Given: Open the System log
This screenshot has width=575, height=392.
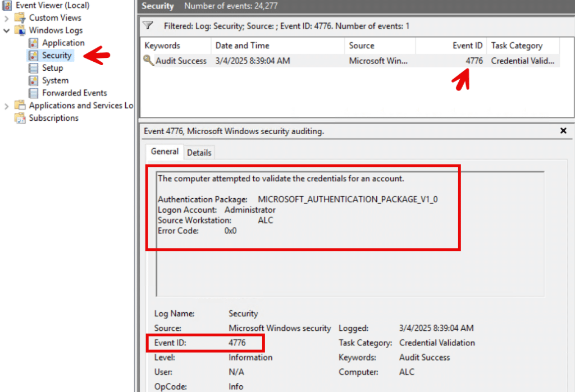Looking at the screenshot, I should [55, 80].
